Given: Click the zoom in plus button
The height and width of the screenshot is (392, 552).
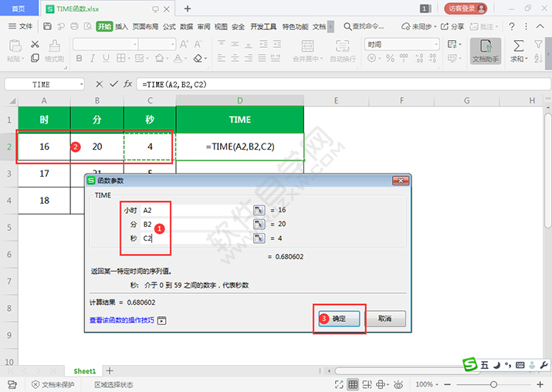Looking at the screenshot, I should 540,384.
